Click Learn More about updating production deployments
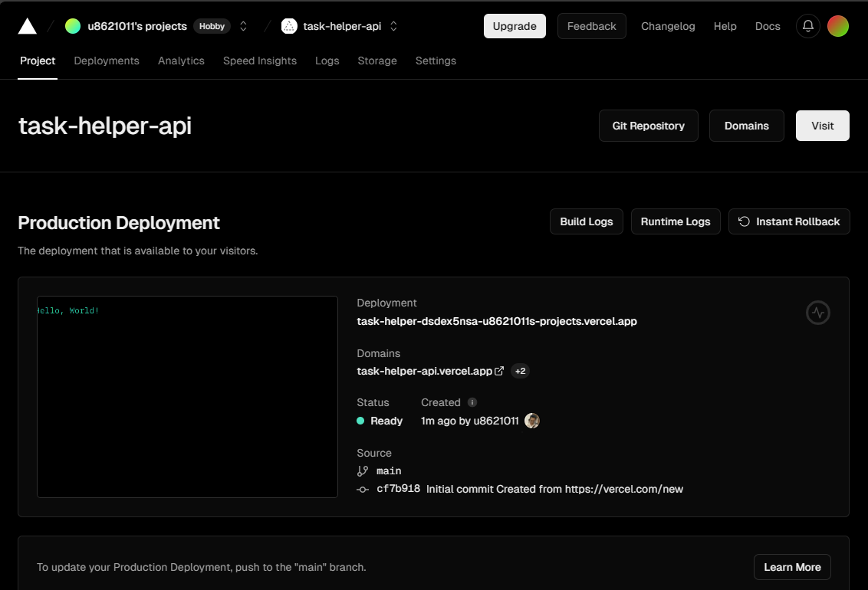 pyautogui.click(x=792, y=567)
